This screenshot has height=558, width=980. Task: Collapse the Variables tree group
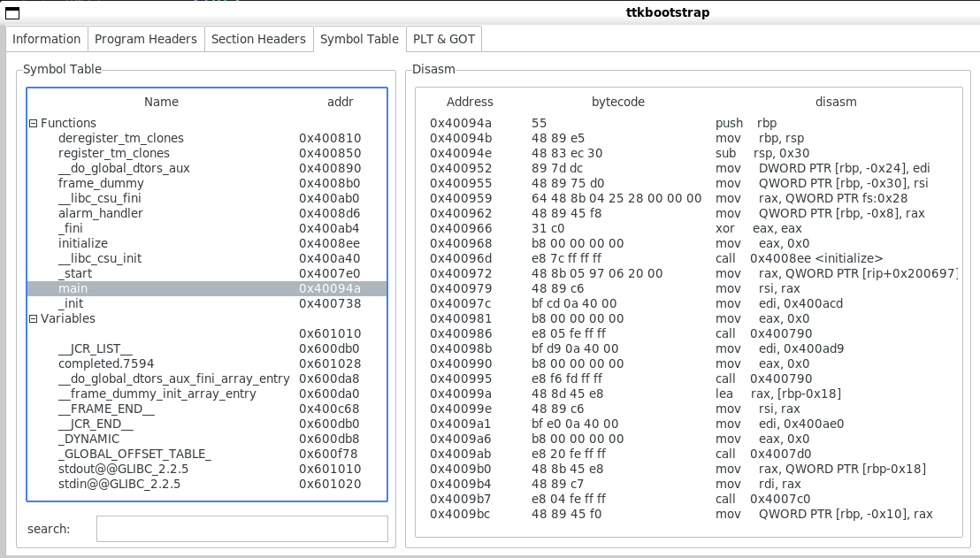click(x=33, y=319)
